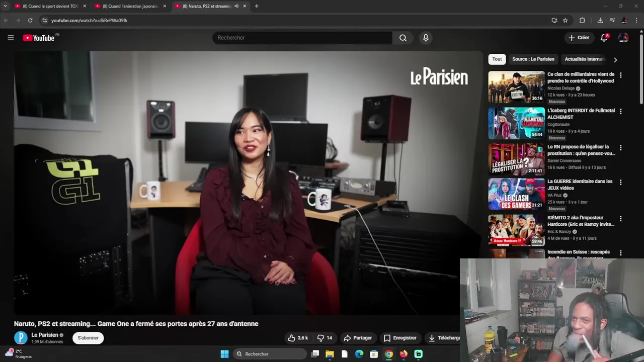Screen dimensions: 644x362
Task: Click title 'La GUERRE identitaire dans les JEUX vidéos'
Action: [580, 185]
